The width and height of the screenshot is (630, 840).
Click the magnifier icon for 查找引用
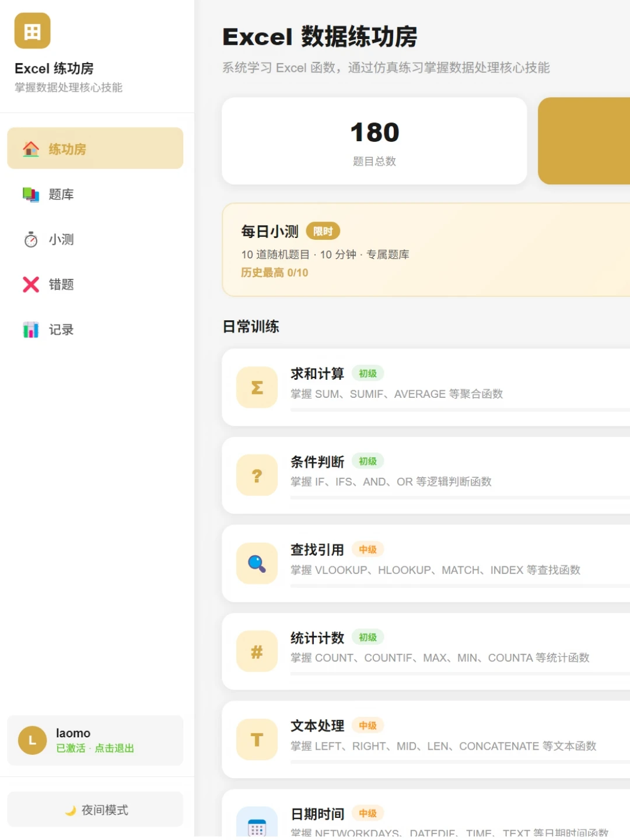[257, 563]
